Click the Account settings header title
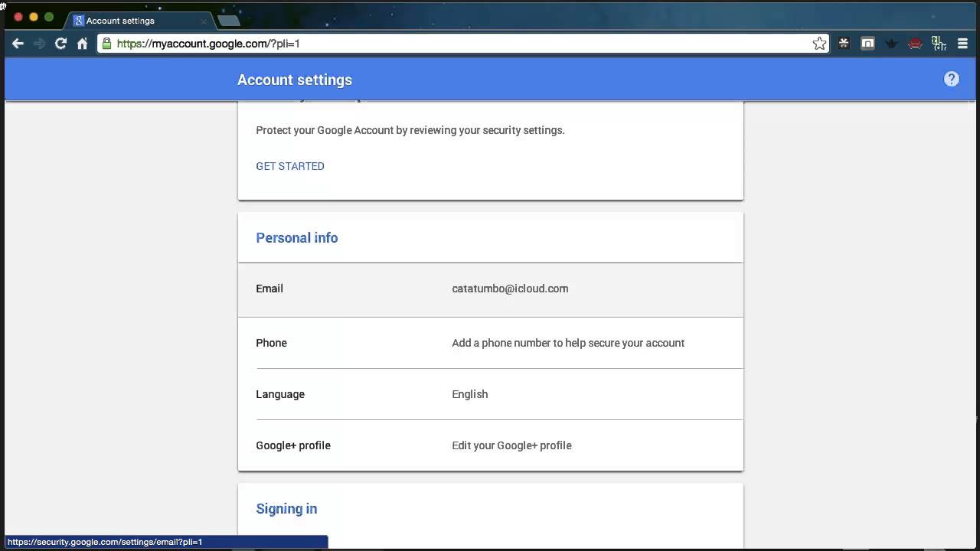Screen dimensions: 980x551 (x=295, y=80)
